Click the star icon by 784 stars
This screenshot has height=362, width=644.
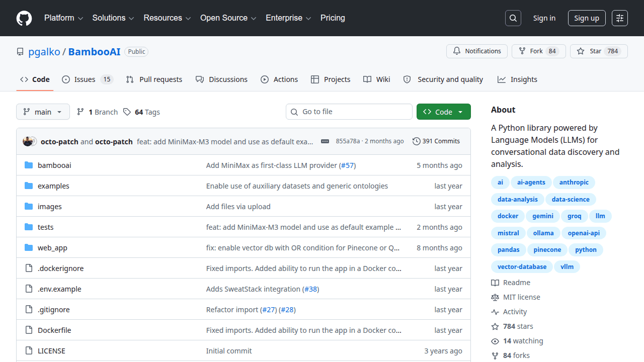point(495,326)
